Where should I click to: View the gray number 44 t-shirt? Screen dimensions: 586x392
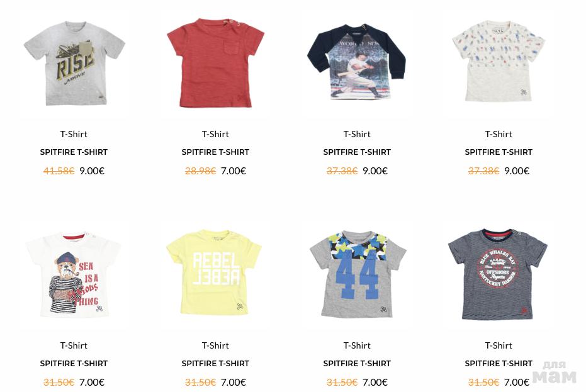pos(358,274)
